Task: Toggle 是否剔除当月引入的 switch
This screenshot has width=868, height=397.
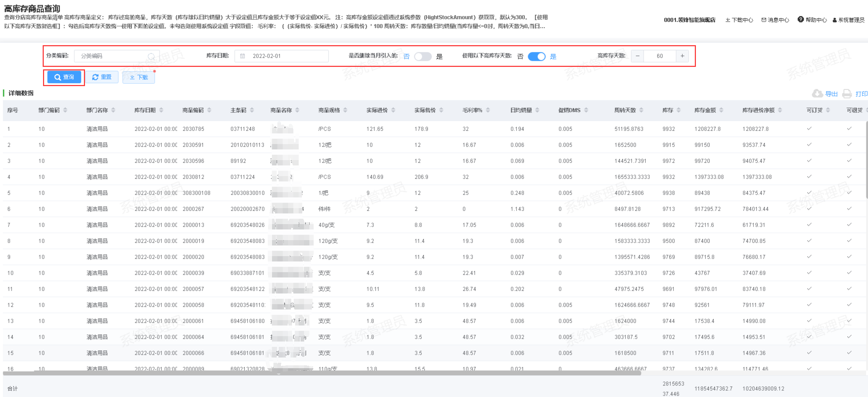Action: [423, 57]
